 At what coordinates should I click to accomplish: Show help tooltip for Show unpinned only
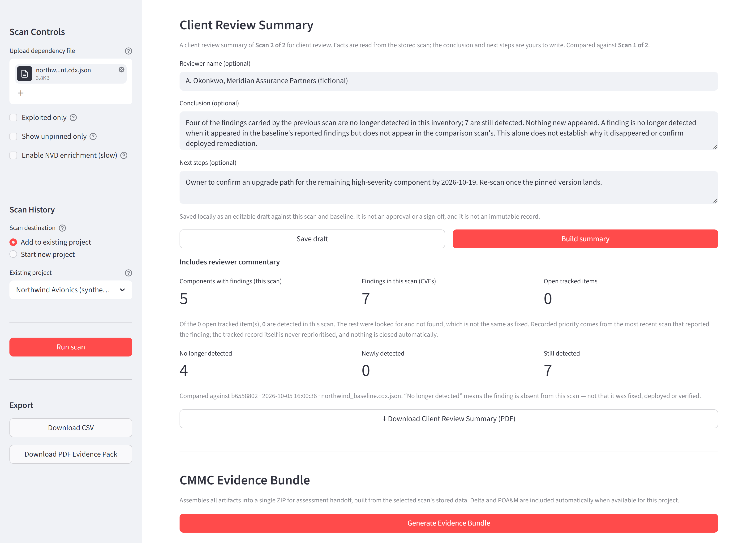pyautogui.click(x=93, y=137)
